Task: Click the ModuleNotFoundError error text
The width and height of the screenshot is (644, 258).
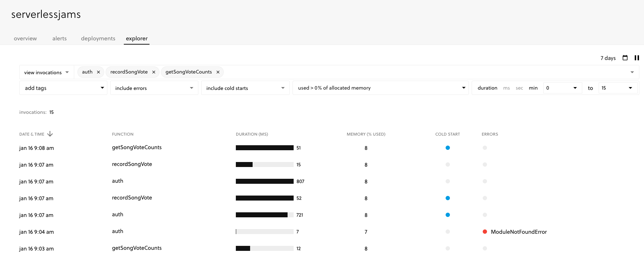Action: pos(519,232)
